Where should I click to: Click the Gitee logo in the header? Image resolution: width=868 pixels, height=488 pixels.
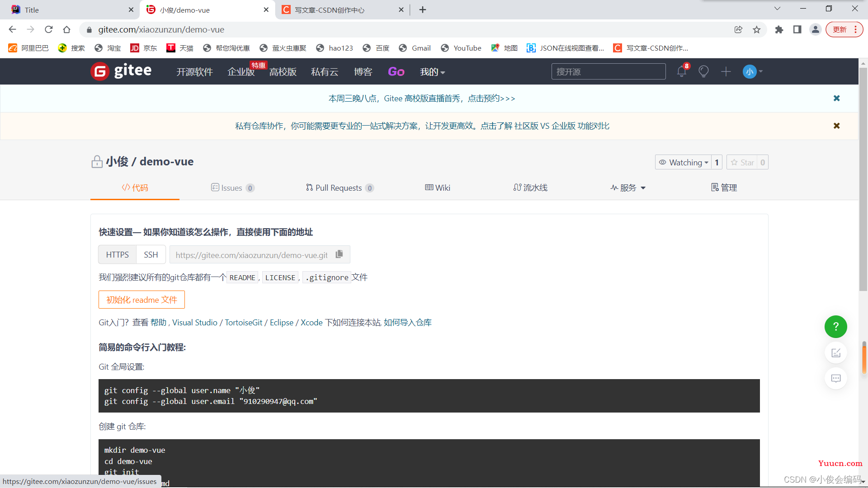[x=121, y=71]
